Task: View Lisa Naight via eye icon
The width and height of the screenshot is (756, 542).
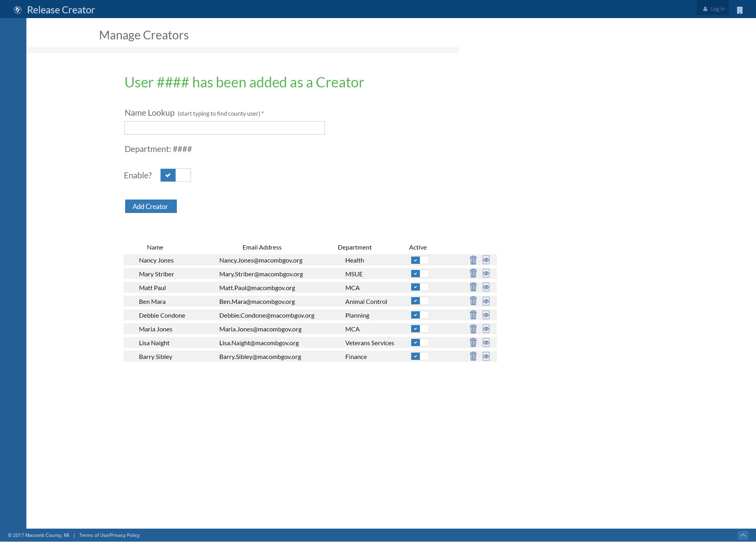Action: (x=486, y=342)
